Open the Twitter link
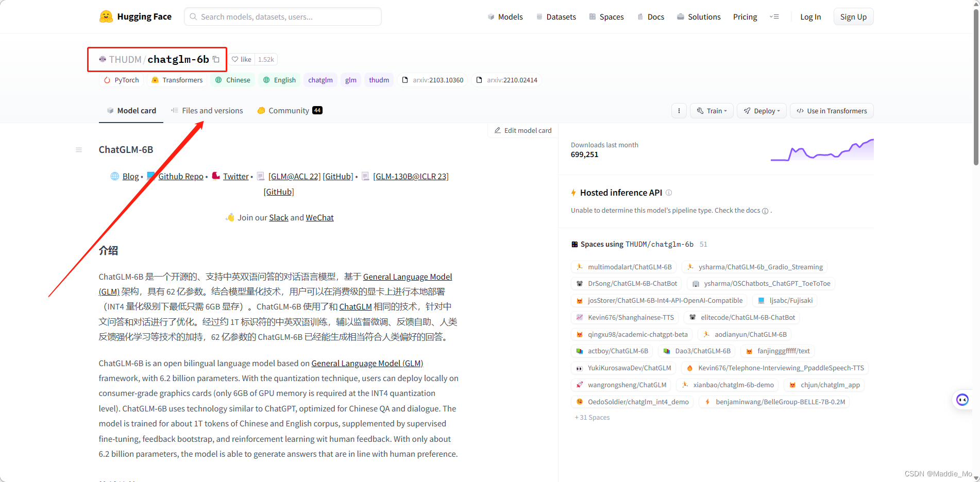The width and height of the screenshot is (980, 482). coord(236,177)
